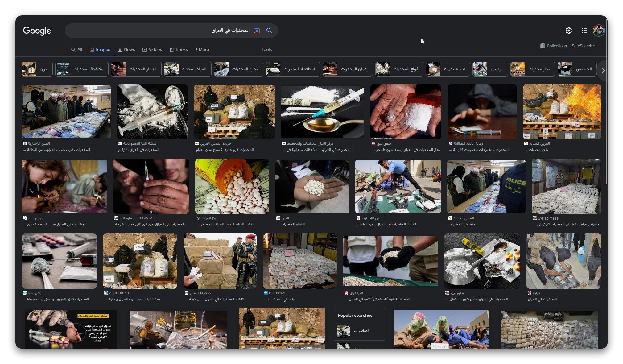Click the راديو سوا source link
The width and height of the screenshot is (623, 364).
(32, 293)
